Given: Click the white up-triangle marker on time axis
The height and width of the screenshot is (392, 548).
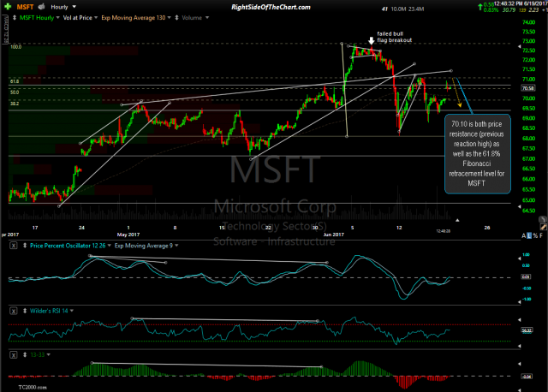Looking at the screenshot, I should point(457,220).
